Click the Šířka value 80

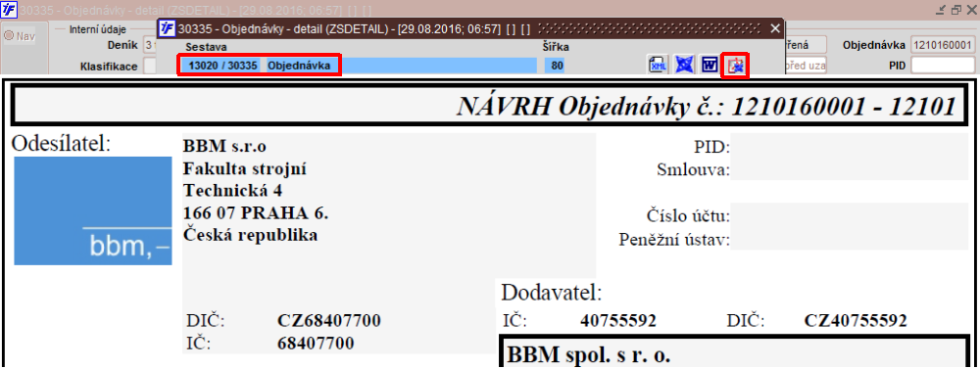(x=555, y=65)
